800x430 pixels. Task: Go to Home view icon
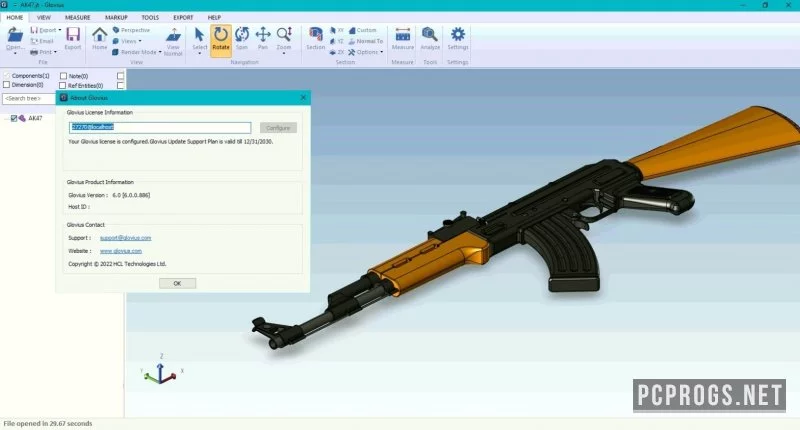coord(99,34)
